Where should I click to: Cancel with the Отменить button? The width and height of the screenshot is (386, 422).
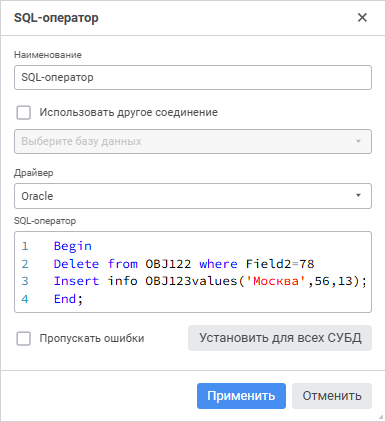[332, 396]
